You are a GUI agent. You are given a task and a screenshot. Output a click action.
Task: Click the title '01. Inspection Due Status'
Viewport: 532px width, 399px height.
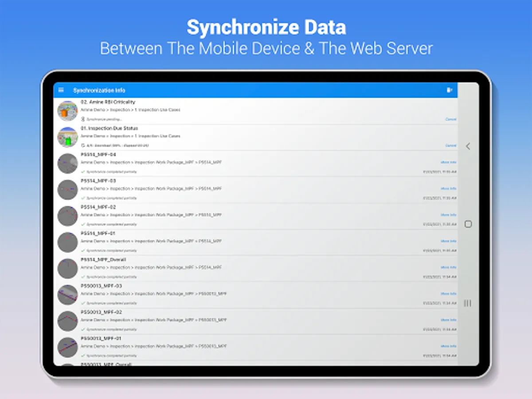pos(109,128)
